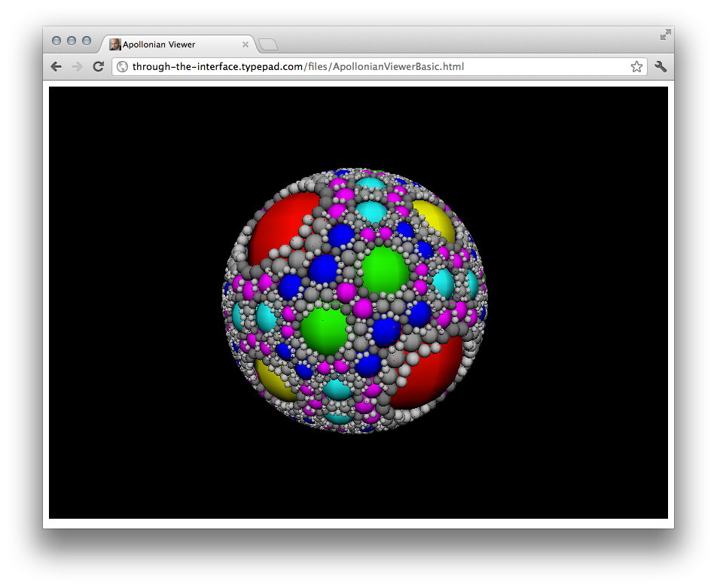Focus the address bar showing through-the-interface.typepad.com
The width and height of the screenshot is (717, 588).
point(377,67)
